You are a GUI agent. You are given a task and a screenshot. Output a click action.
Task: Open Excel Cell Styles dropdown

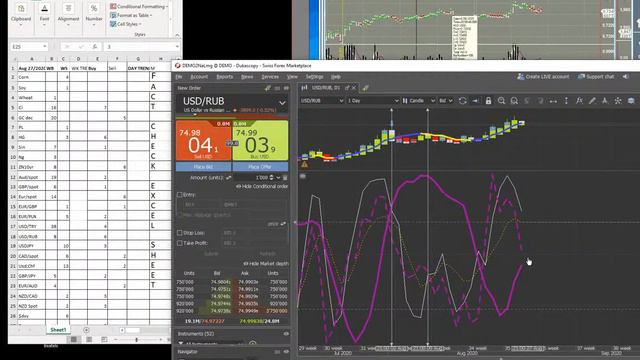point(126,24)
